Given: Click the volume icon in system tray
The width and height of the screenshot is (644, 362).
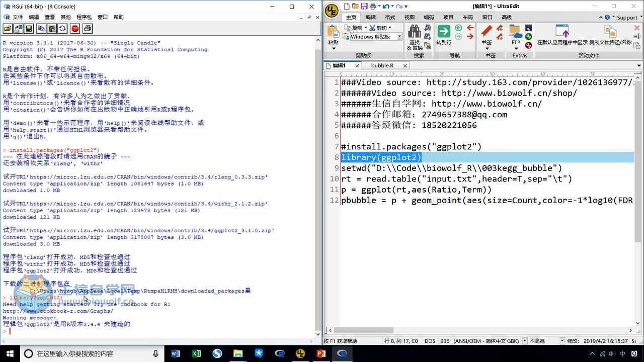Looking at the screenshot, I should tap(611, 353).
